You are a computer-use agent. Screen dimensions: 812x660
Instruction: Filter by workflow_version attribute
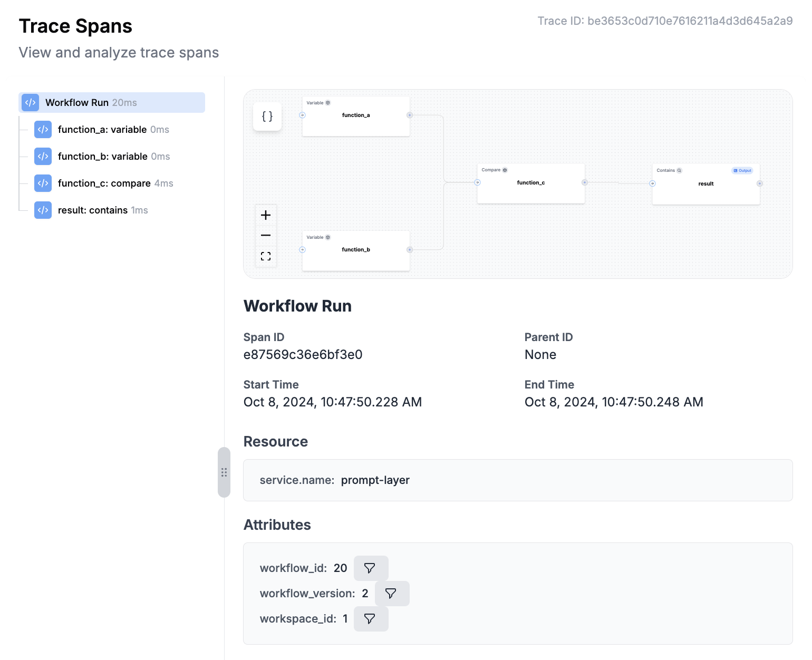pyautogui.click(x=392, y=594)
